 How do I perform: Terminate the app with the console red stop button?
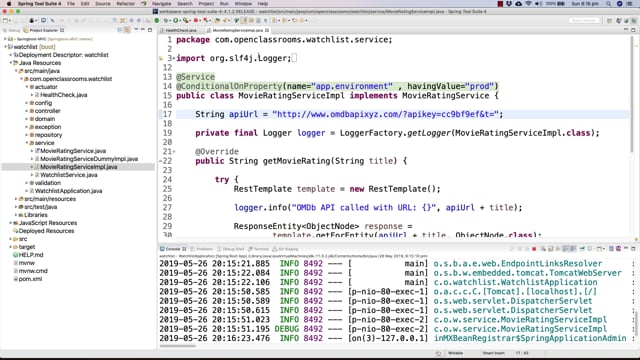pyautogui.click(x=534, y=249)
